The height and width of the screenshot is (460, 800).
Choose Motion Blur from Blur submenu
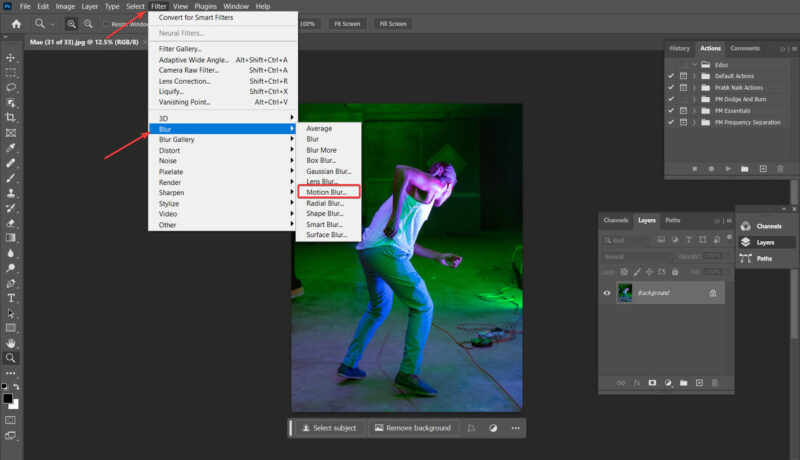[329, 192]
